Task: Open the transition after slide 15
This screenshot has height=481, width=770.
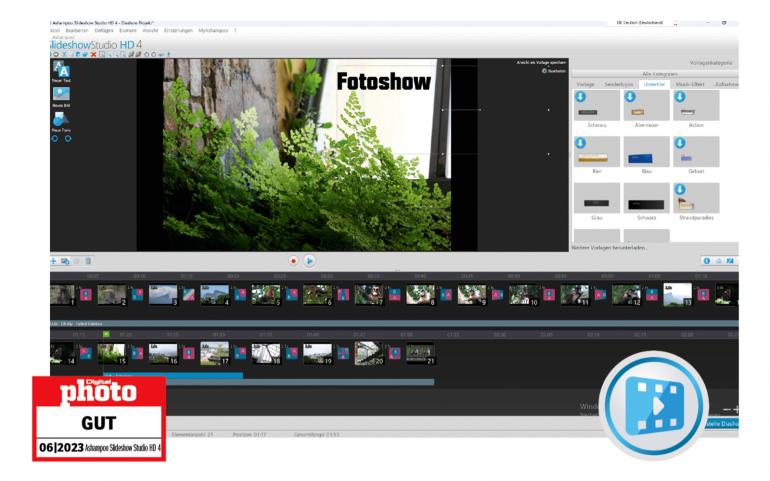Action: (137, 353)
